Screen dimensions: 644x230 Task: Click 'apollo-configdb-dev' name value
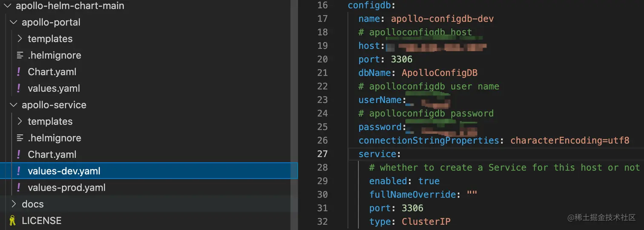[x=443, y=19]
